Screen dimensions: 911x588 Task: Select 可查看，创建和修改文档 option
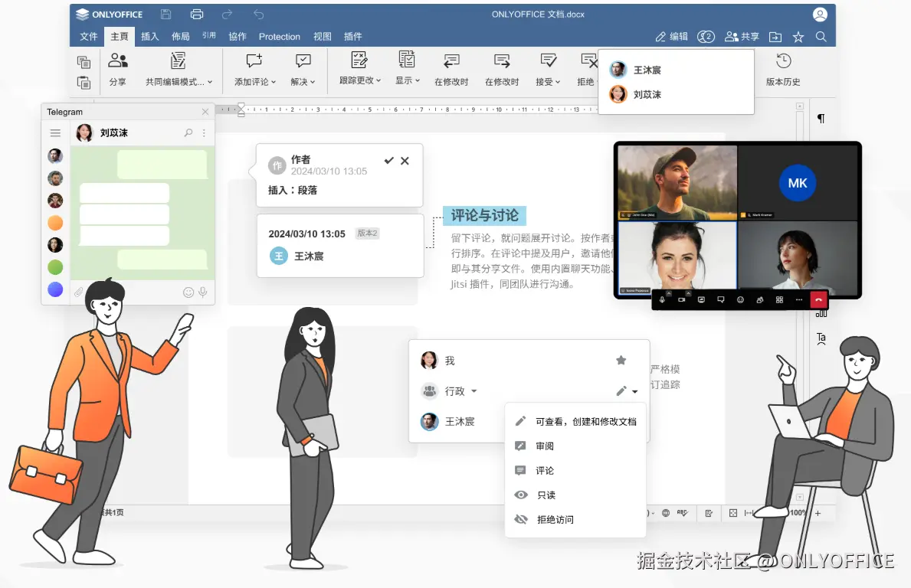[575, 421]
